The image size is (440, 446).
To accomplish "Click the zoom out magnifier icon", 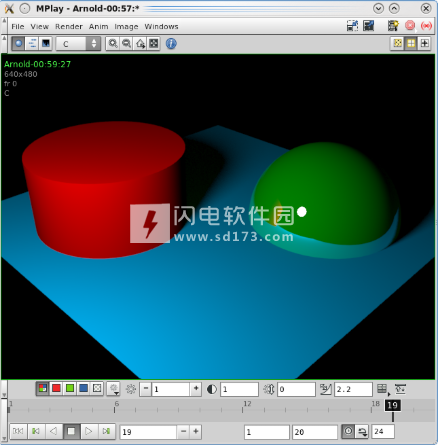I will click(126, 44).
